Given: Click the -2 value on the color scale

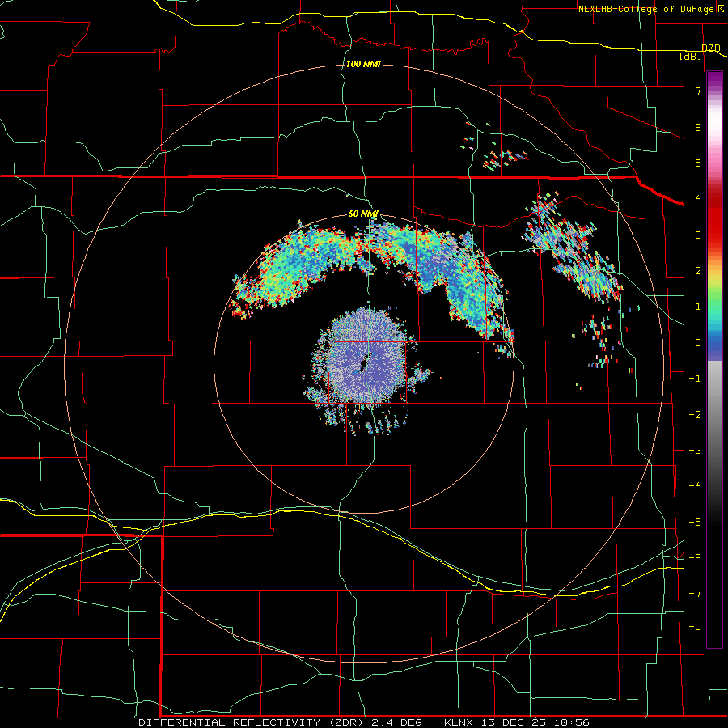Looking at the screenshot, I should [x=695, y=415].
